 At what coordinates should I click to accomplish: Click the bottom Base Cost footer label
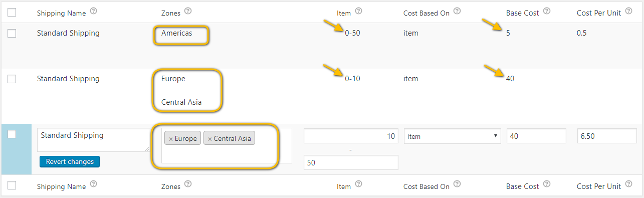coord(523,186)
